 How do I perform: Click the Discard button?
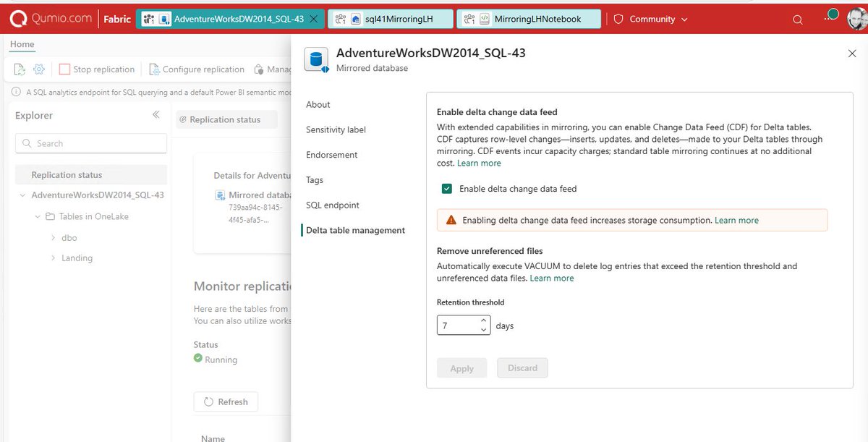pos(522,368)
